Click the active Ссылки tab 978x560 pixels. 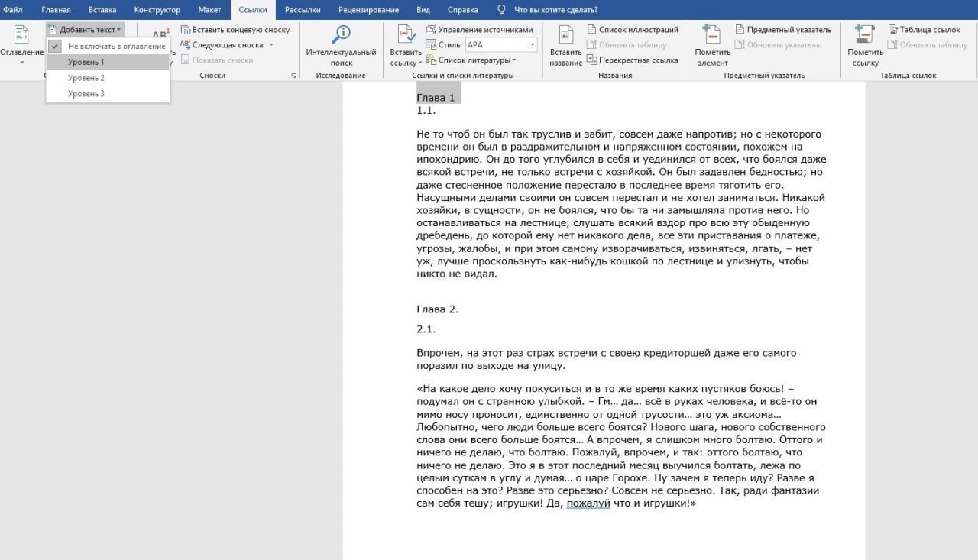click(253, 10)
